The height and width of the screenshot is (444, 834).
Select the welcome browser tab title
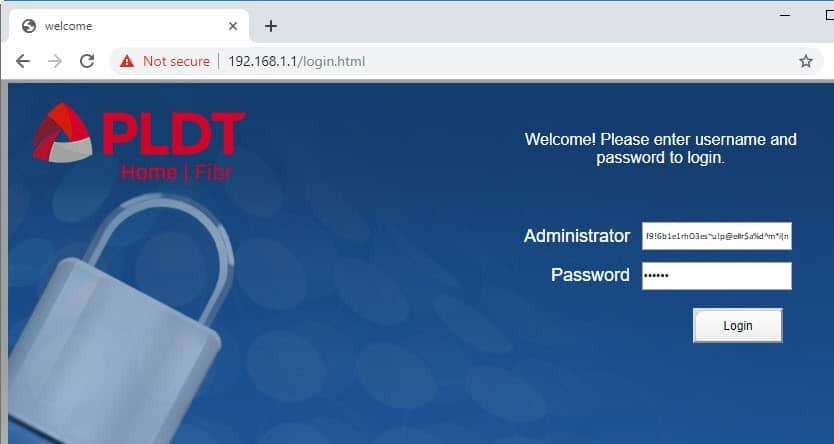tap(69, 26)
